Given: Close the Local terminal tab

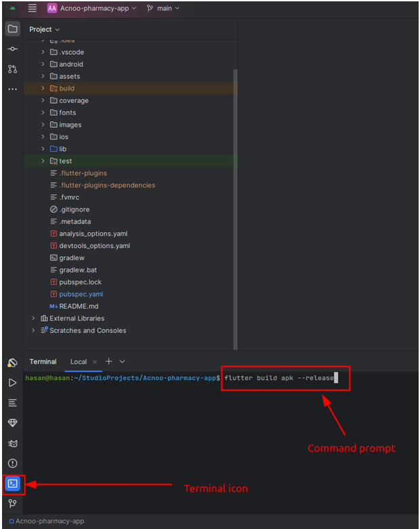Looking at the screenshot, I should pyautogui.click(x=95, y=362).
